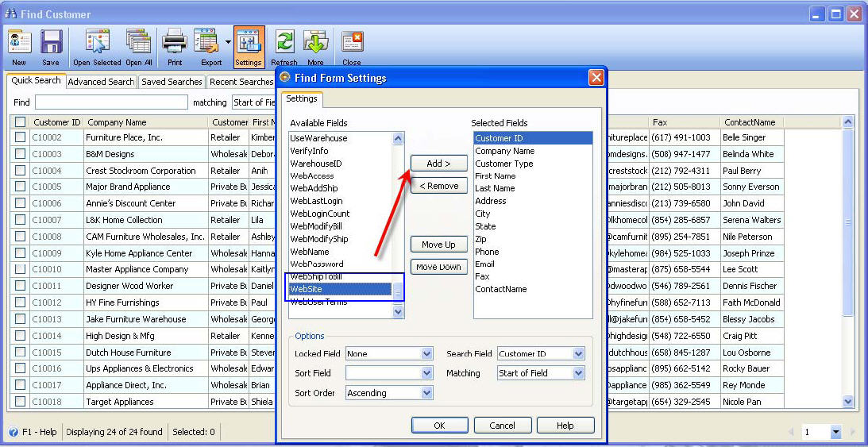Tick the checkbox for customer C10010
The height and width of the screenshot is (447, 868).
(20, 269)
